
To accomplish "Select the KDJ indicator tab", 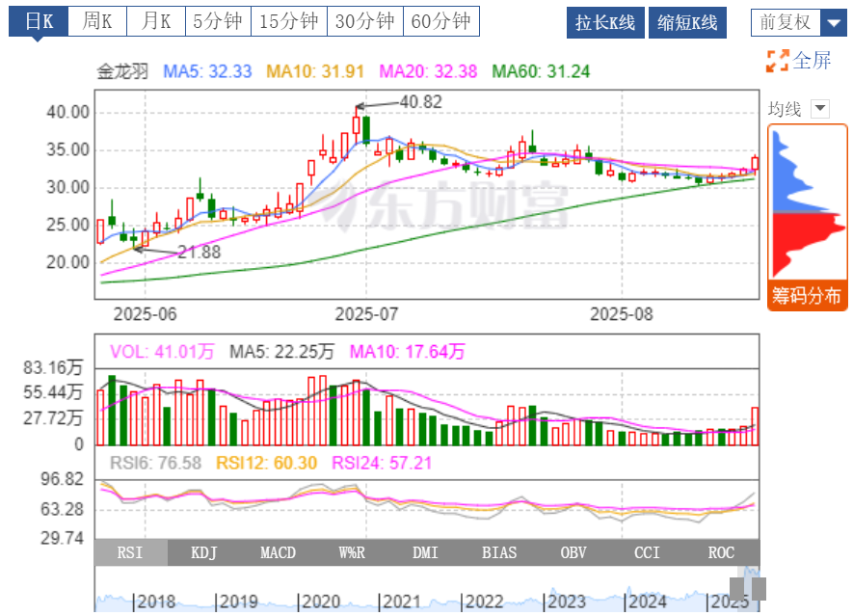I will coord(204,553).
